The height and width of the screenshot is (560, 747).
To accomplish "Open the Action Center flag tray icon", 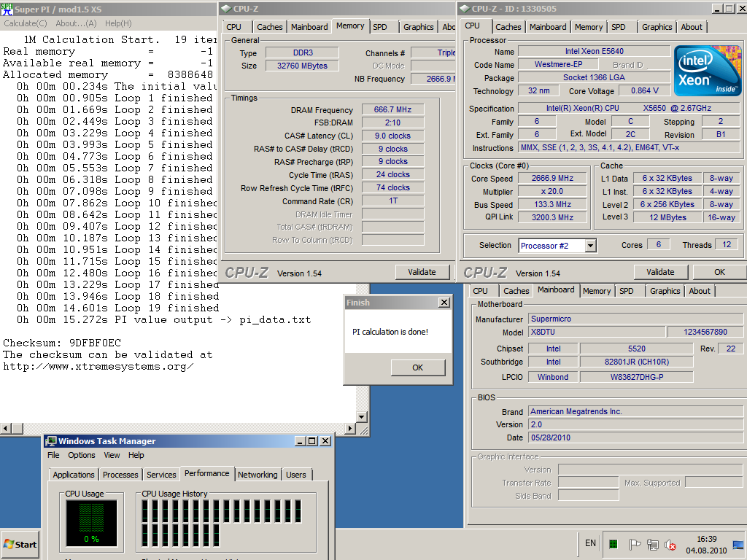I will pos(635,544).
